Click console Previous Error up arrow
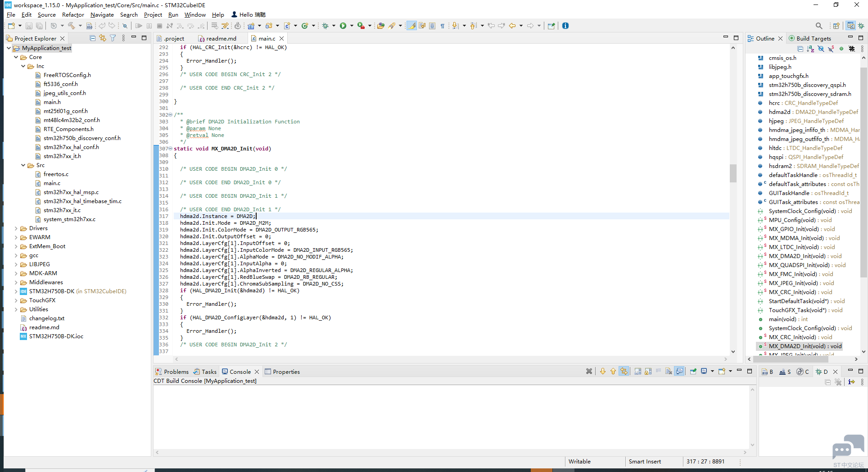The width and height of the screenshot is (868, 472). click(x=613, y=372)
